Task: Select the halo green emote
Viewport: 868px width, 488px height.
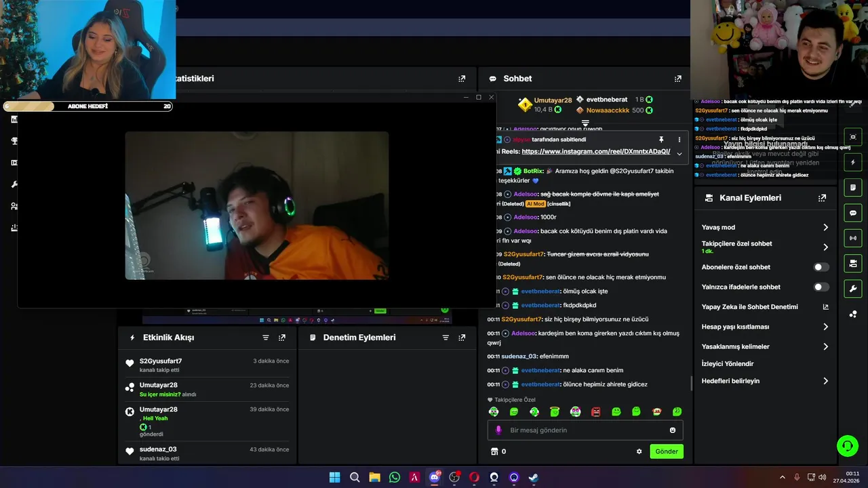Action: pos(555,411)
